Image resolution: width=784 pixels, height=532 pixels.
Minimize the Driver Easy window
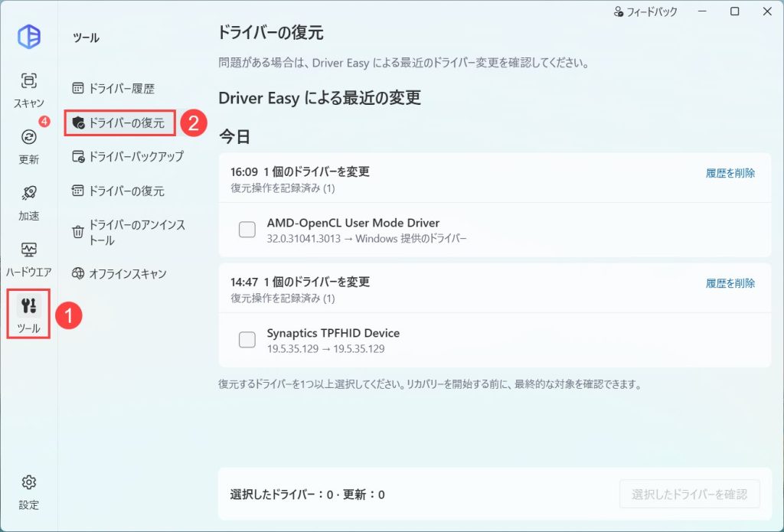coord(703,11)
